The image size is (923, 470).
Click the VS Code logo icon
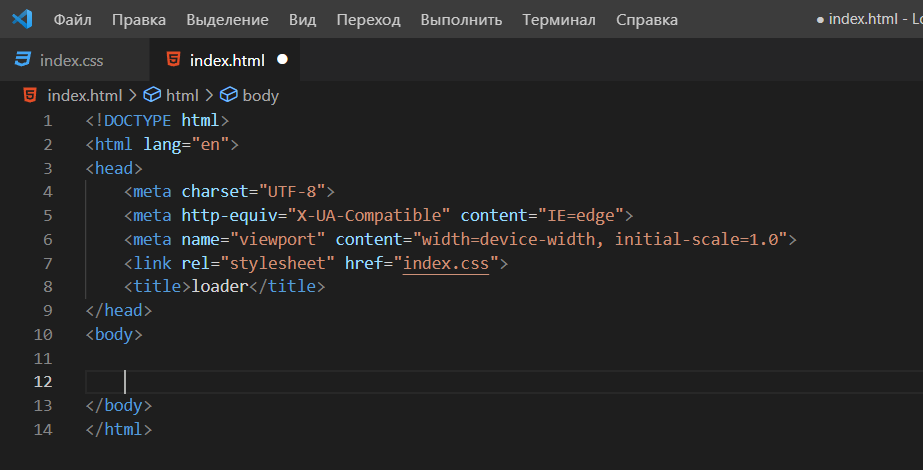[x=22, y=19]
